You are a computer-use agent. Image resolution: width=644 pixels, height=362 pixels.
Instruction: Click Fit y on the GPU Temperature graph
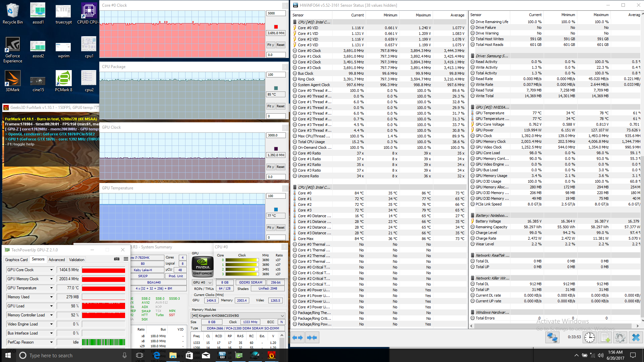coord(271,228)
